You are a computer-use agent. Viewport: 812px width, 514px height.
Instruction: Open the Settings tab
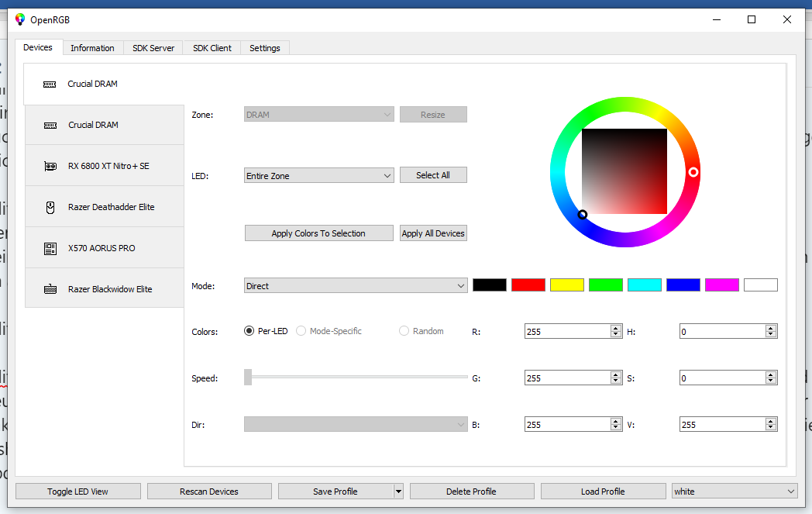point(265,47)
